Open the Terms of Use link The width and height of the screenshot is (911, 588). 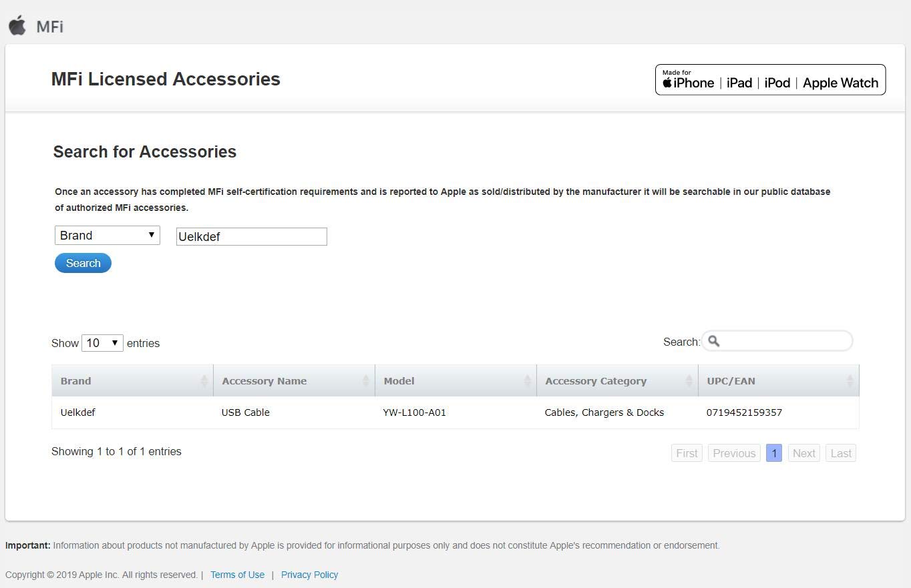point(237,575)
